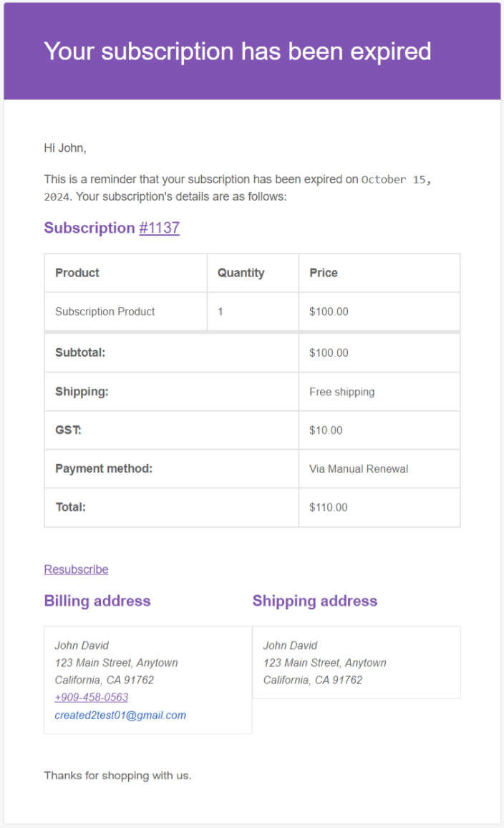Click the Total amount $110.00
Image resolution: width=504 pixels, height=828 pixels.
pos(329,507)
